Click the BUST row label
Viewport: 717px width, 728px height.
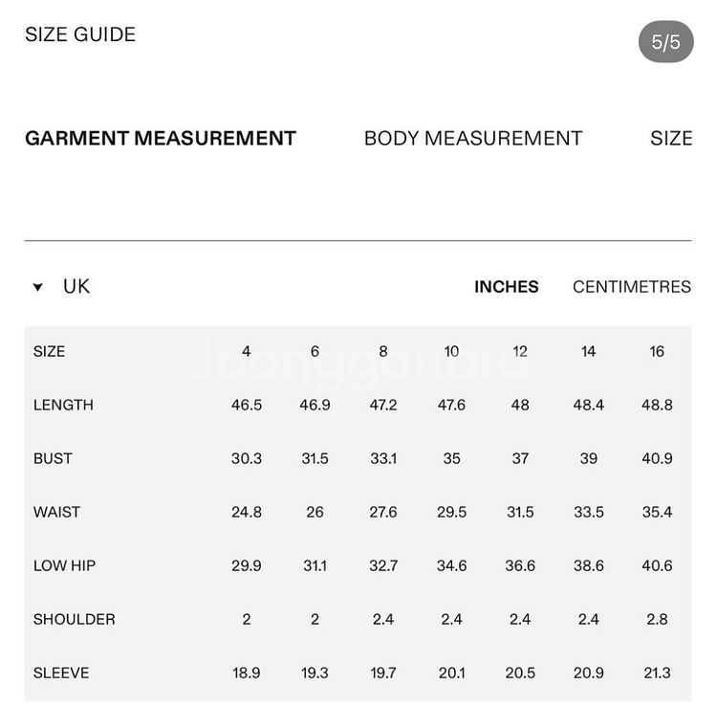53,459
